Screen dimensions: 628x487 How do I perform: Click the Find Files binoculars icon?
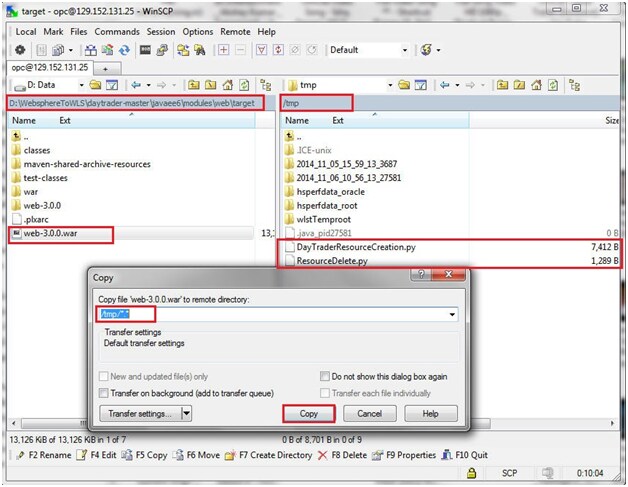pyautogui.click(x=199, y=50)
